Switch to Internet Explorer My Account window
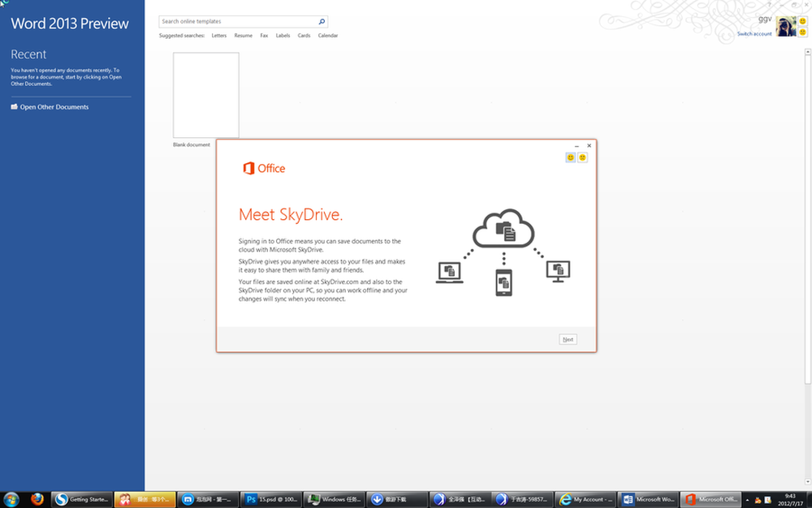The height and width of the screenshot is (508, 812). pos(585,499)
